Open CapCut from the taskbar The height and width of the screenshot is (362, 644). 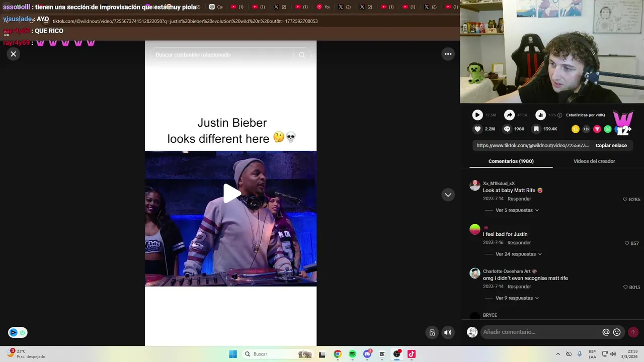(x=382, y=354)
